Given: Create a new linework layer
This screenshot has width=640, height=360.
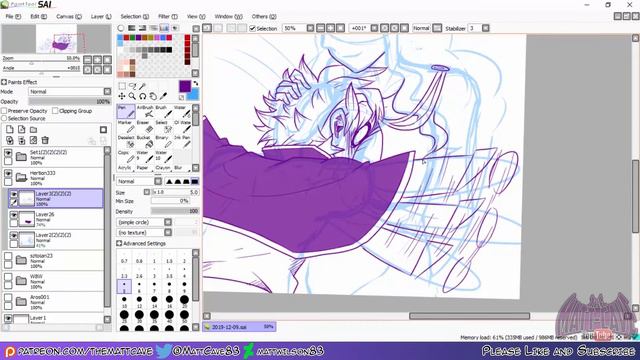Looking at the screenshot, I should pyautogui.click(x=22, y=130).
